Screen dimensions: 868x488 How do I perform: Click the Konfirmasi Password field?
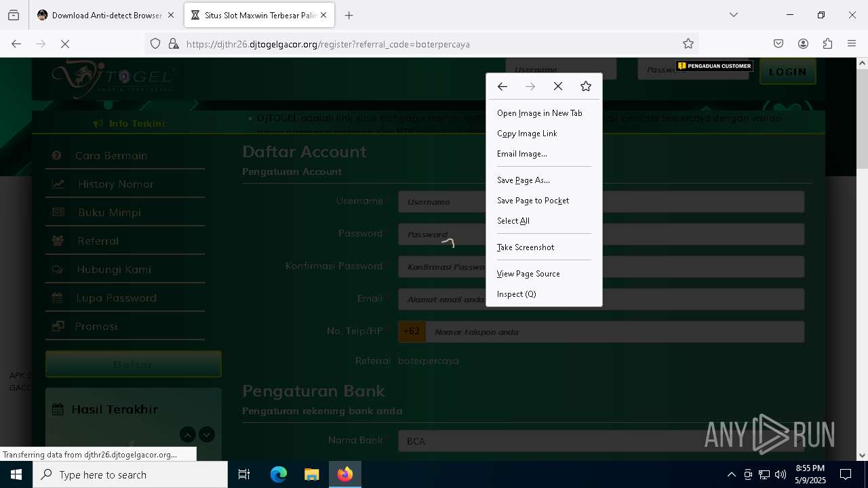click(x=601, y=266)
